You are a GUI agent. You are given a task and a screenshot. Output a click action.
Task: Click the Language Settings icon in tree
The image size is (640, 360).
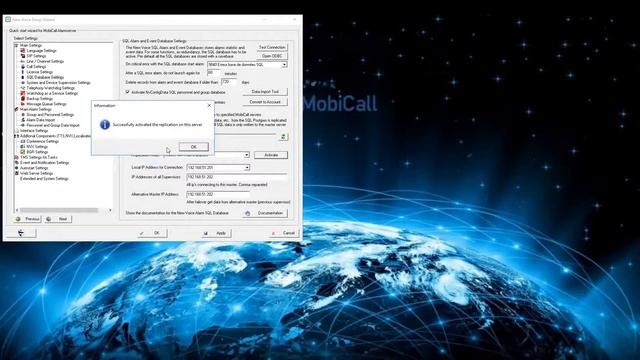point(23,51)
